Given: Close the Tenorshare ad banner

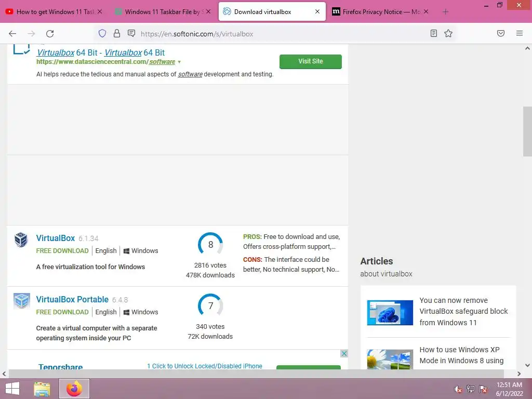Looking at the screenshot, I should coord(344,353).
